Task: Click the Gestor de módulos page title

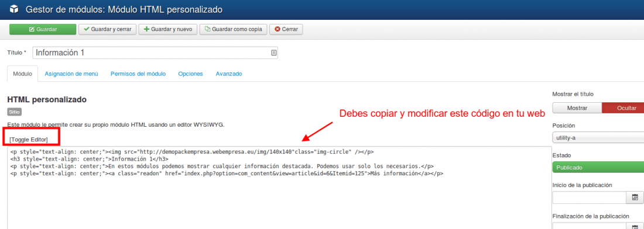Action: [124, 9]
